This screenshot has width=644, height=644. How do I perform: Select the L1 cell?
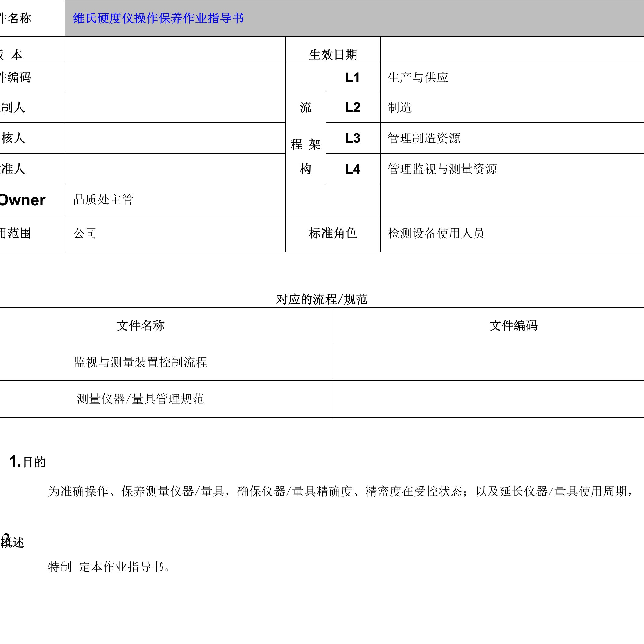[353, 77]
